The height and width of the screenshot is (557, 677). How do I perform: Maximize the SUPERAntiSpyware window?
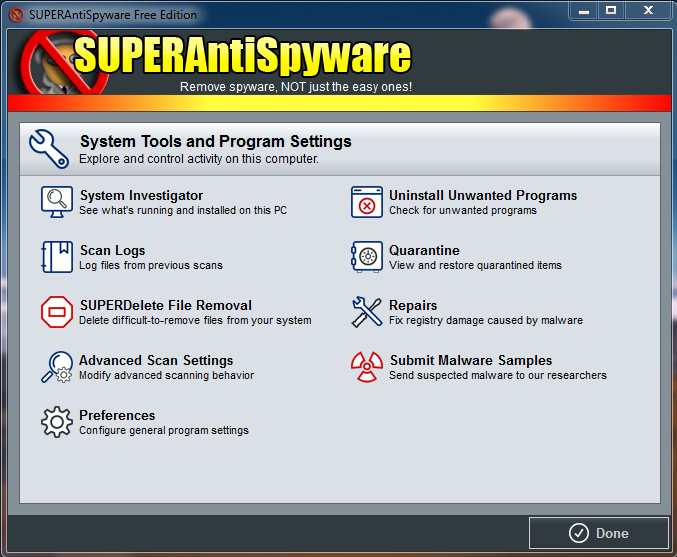pos(611,11)
